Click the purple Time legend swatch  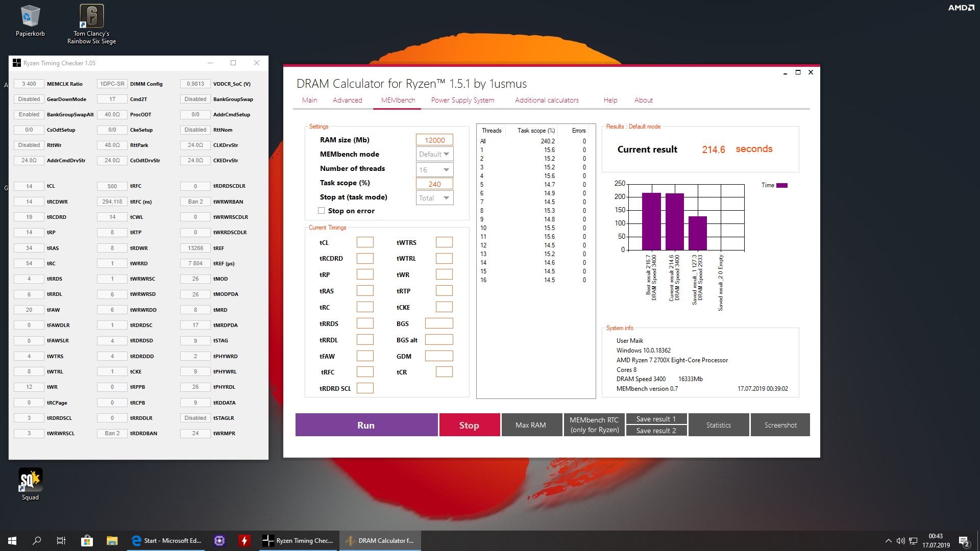tap(782, 185)
